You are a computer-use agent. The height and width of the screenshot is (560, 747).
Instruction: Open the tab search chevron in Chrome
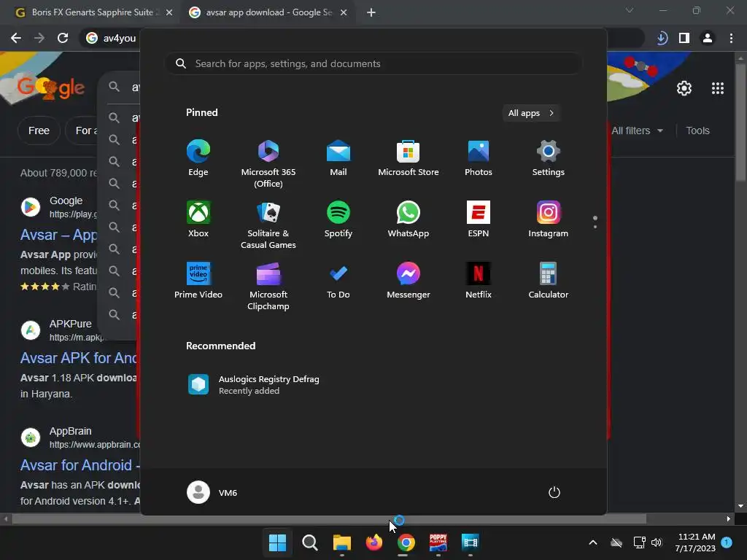[x=630, y=10]
